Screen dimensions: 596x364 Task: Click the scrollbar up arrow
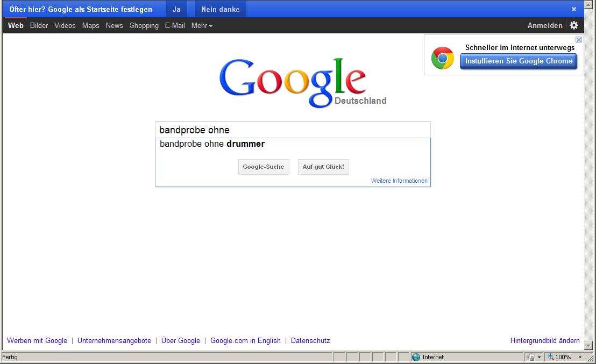(x=588, y=4)
